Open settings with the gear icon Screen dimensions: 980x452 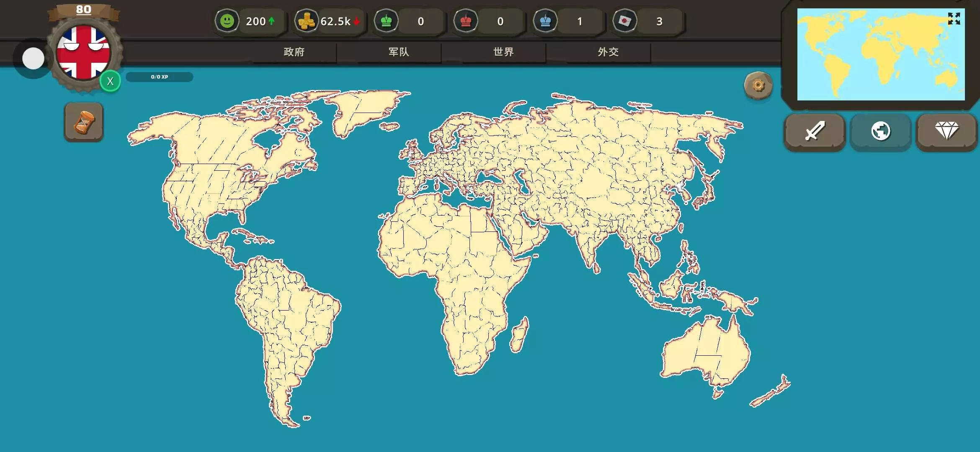pos(758,85)
